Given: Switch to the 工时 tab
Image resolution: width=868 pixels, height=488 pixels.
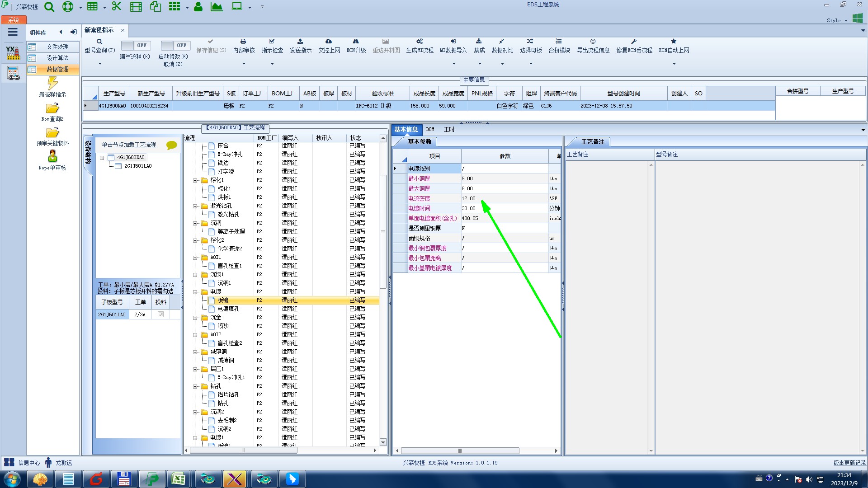Looking at the screenshot, I should (x=448, y=130).
